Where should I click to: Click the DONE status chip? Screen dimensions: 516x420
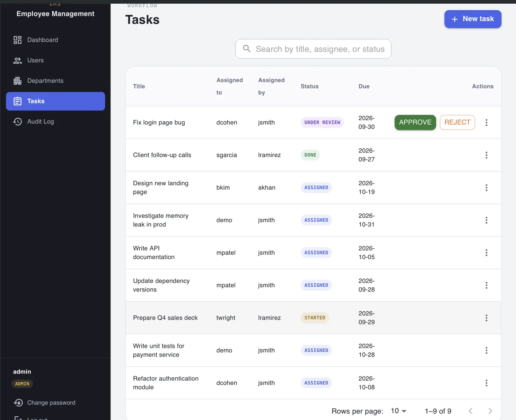310,155
